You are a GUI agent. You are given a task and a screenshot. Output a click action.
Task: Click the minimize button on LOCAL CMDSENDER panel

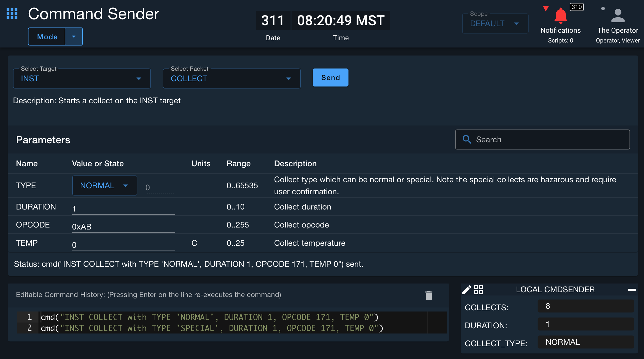pos(632,290)
